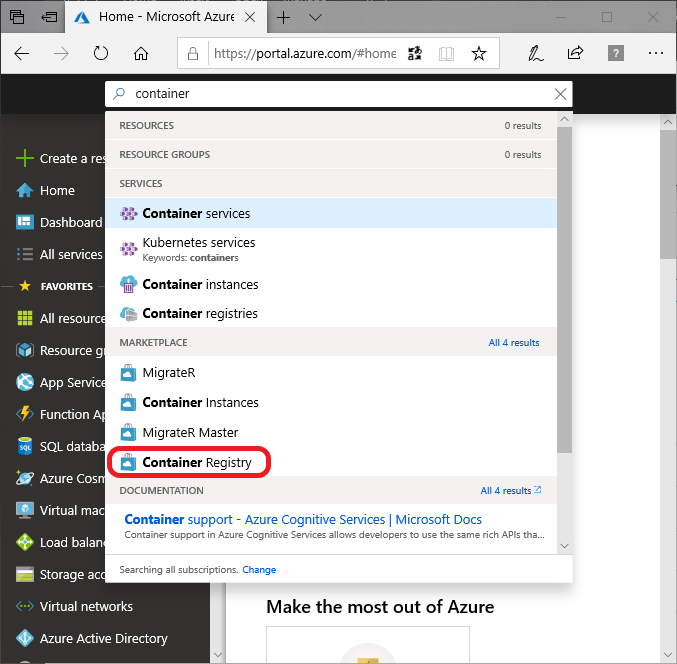Click the question mark help icon
The image size is (677, 664).
click(x=616, y=54)
